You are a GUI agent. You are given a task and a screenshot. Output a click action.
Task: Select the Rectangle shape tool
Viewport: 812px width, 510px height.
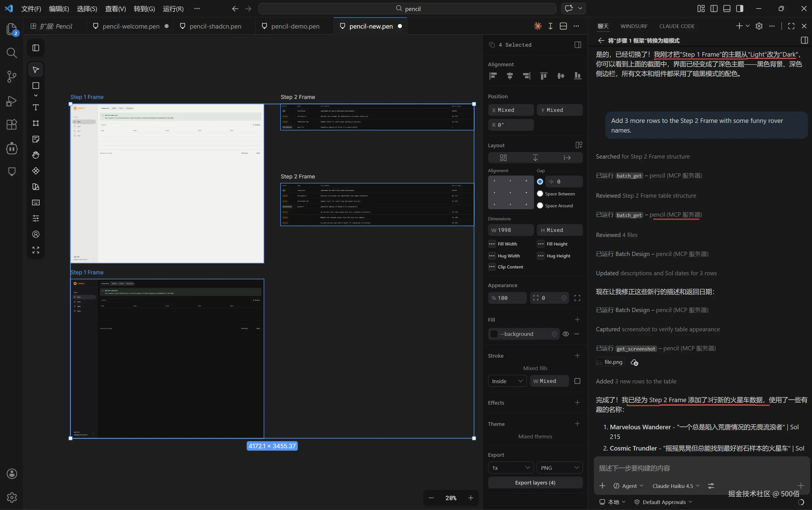36,86
